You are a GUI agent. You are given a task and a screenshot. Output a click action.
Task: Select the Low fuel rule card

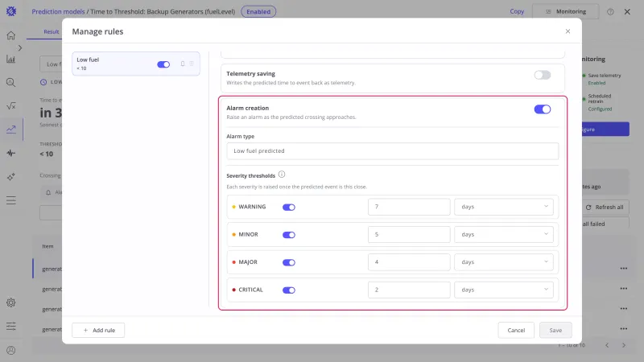(x=136, y=64)
